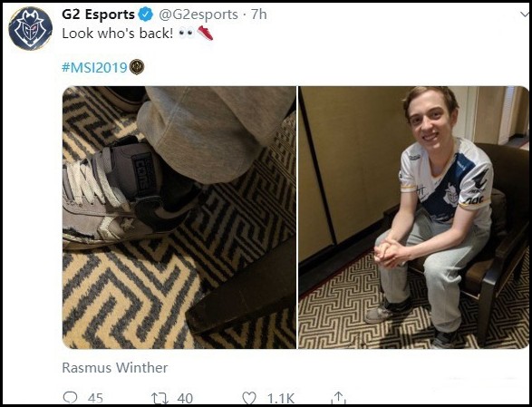The image size is (532, 407).
Task: Click the 45 replies count
Action: [x=95, y=398]
